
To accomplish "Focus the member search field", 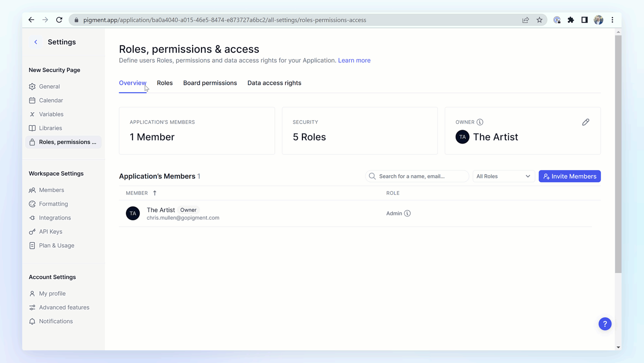I will click(417, 176).
